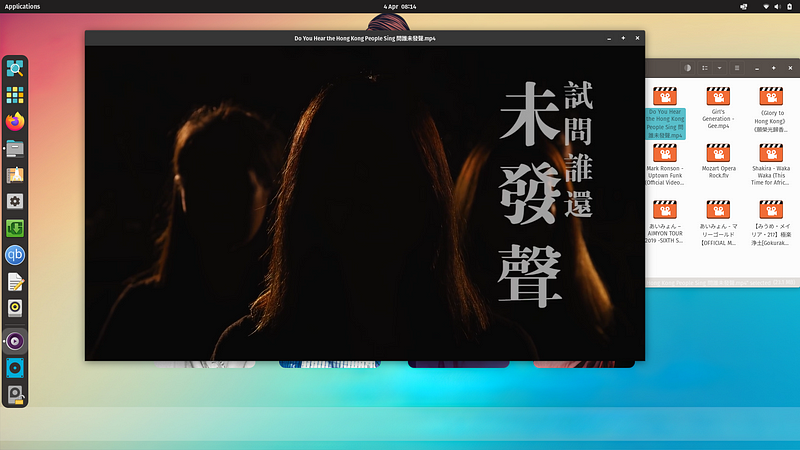Open the search icon in the dock
The width and height of the screenshot is (800, 450).
(15, 68)
